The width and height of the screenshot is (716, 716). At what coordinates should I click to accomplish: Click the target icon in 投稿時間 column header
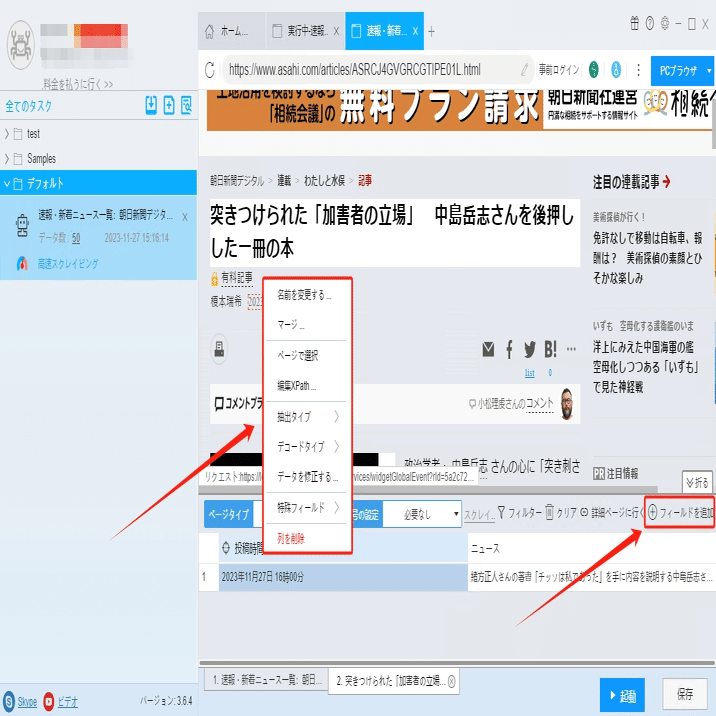(x=226, y=548)
